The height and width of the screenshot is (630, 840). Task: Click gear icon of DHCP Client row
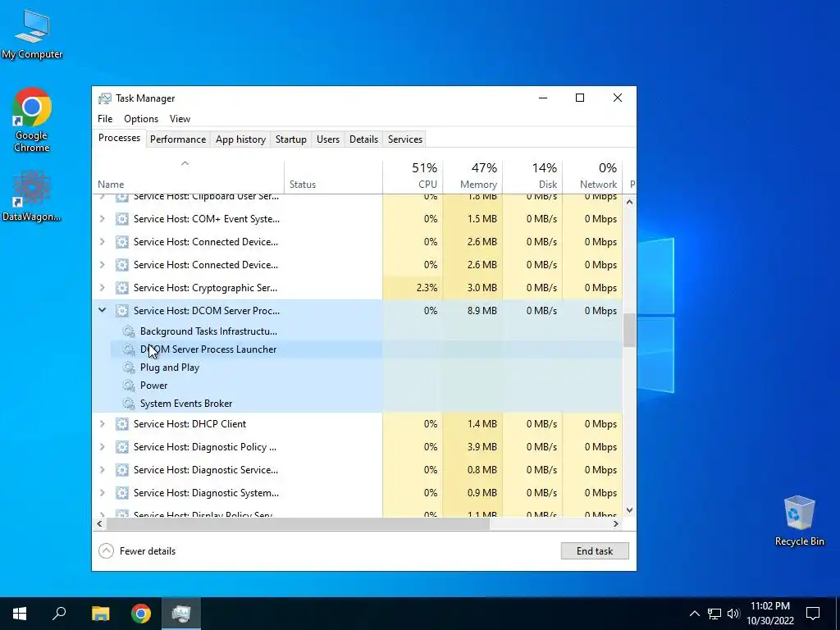[x=122, y=424]
